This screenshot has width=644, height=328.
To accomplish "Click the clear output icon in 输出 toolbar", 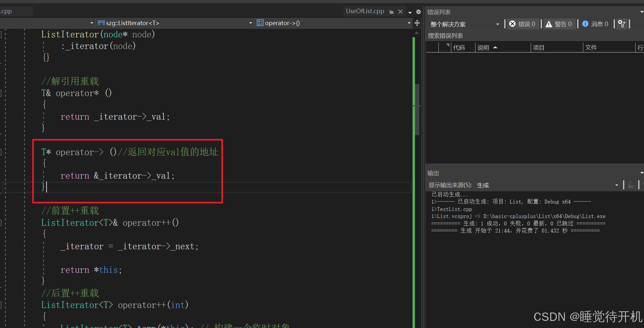I will (631, 185).
